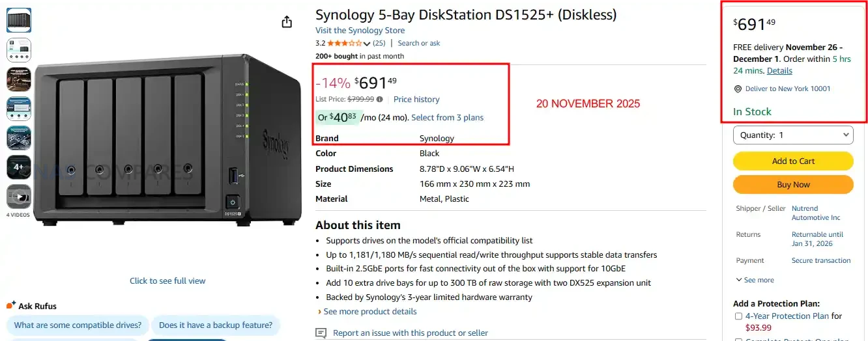Open the Price history link
This screenshot has width=868, height=341.
coord(416,100)
